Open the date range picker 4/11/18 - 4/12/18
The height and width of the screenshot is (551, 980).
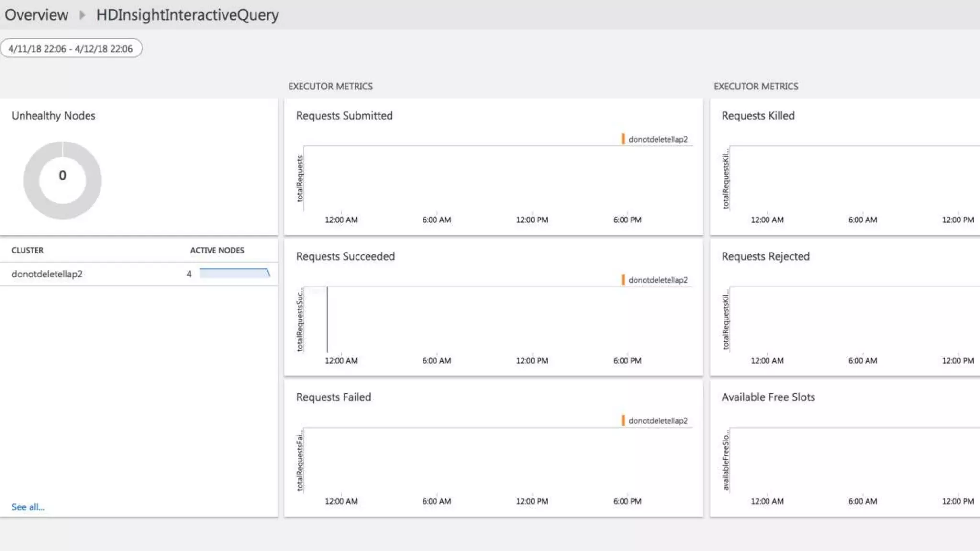coord(71,48)
